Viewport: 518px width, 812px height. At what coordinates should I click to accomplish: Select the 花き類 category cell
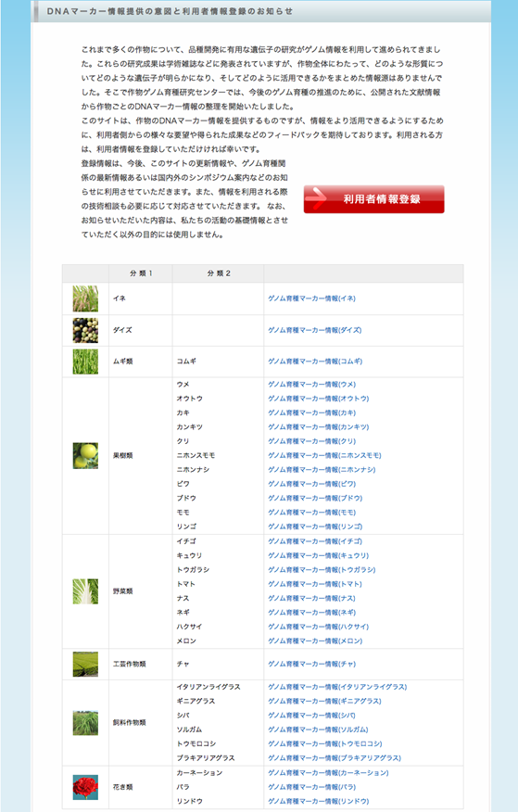pos(141,787)
